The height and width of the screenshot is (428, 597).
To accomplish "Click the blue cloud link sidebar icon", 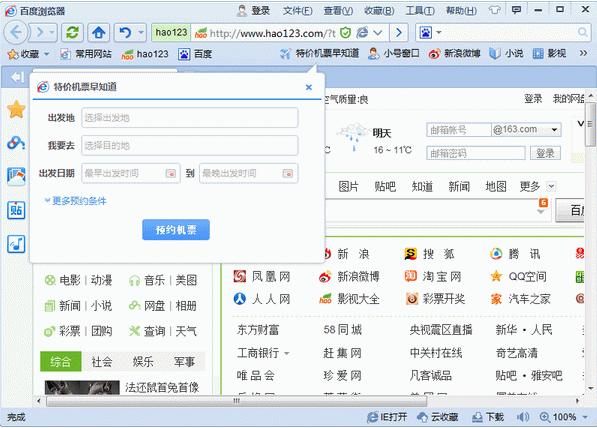I will (16, 143).
